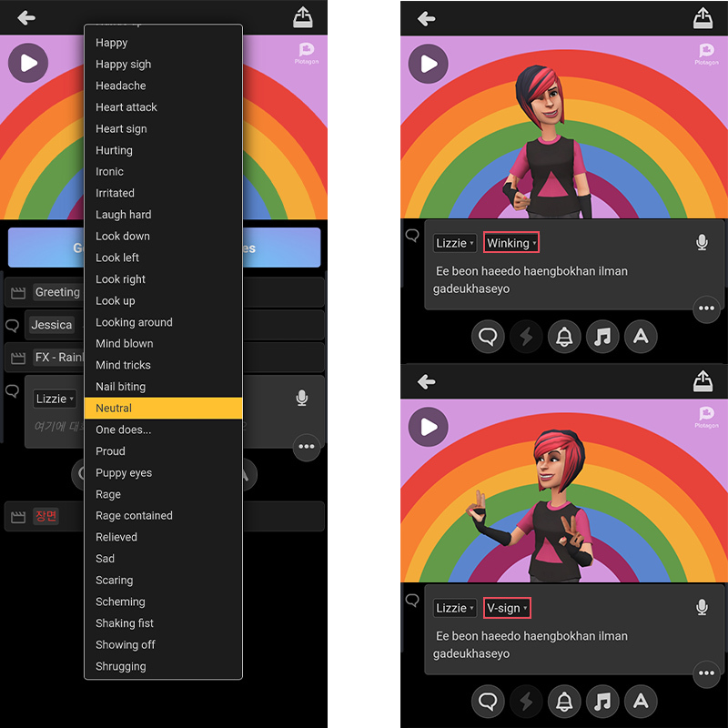The image size is (728, 728).
Task: Select Happy from expression list
Action: click(x=163, y=43)
